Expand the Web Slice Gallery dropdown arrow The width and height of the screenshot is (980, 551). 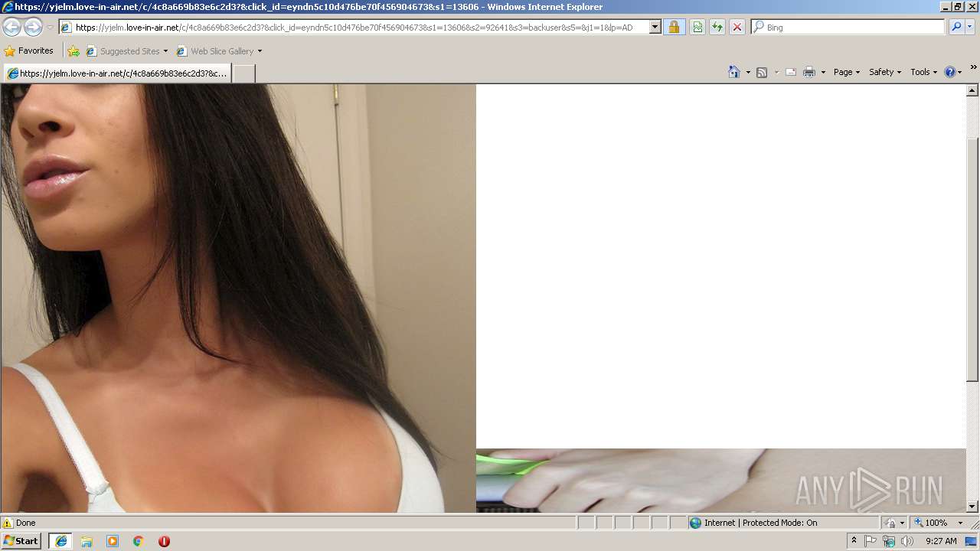click(x=260, y=51)
